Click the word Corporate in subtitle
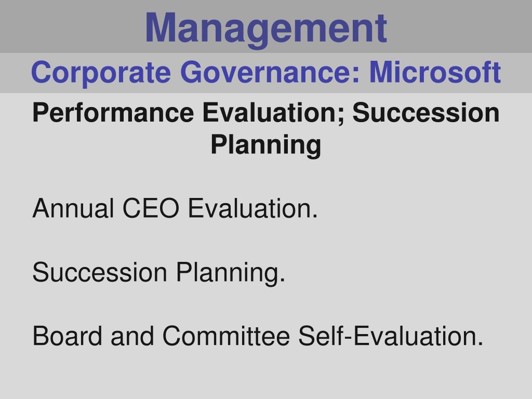The height and width of the screenshot is (399, 532). [x=101, y=73]
